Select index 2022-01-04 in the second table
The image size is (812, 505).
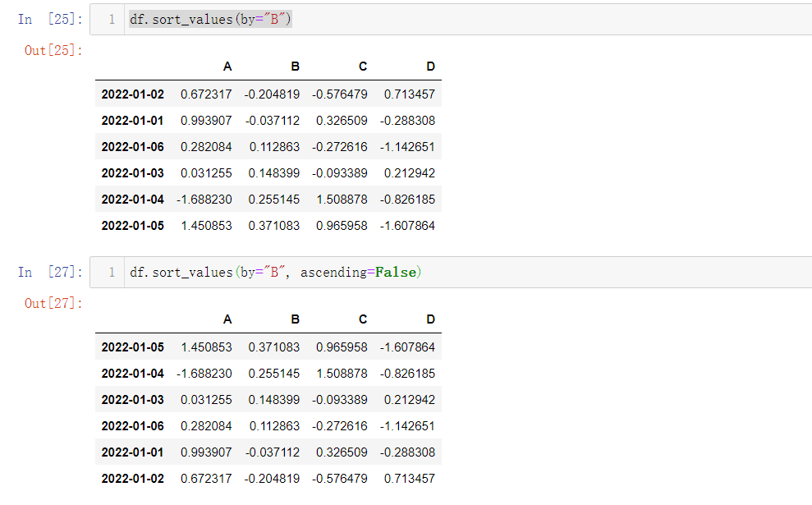click(x=132, y=374)
